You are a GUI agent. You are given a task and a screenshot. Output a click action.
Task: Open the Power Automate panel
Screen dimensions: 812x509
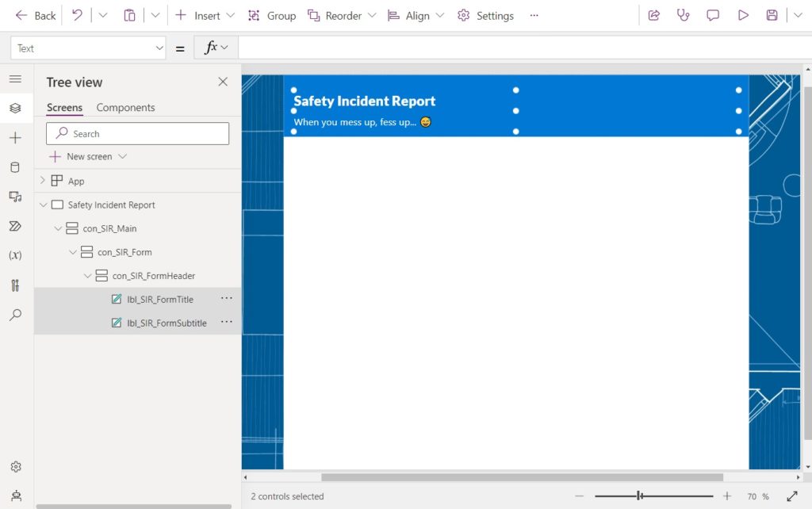pos(15,226)
